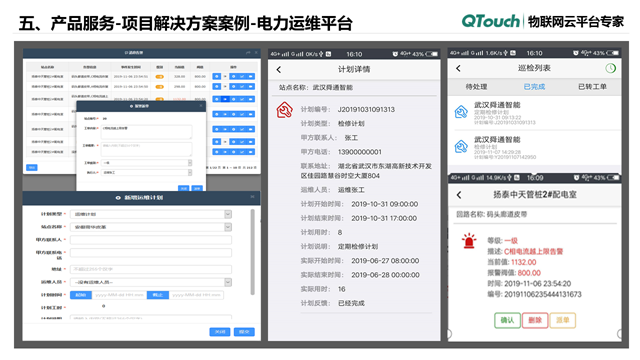Image resolution: width=640 pixels, height=360 pixels.
Task: Open the 一级 level dropdown in work order popup
Action: 147,163
